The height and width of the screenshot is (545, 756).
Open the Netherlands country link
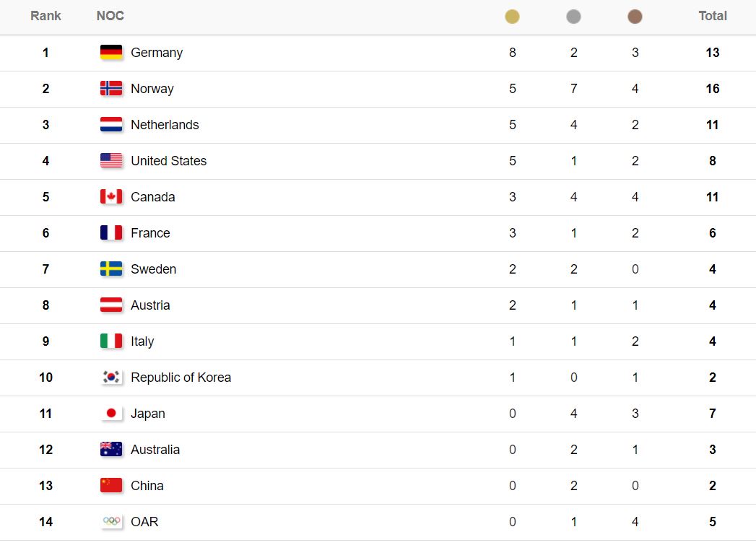(165, 125)
